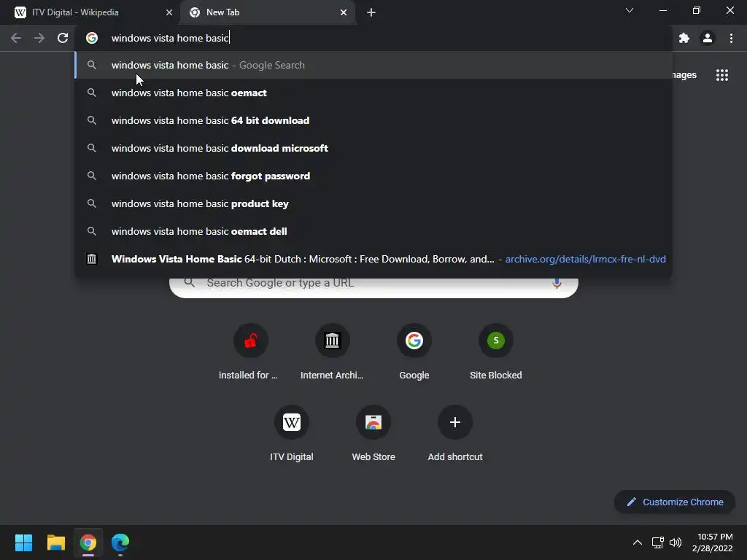Image resolution: width=747 pixels, height=560 pixels.
Task: Open the tab search dropdown arrow
Action: pos(630,10)
